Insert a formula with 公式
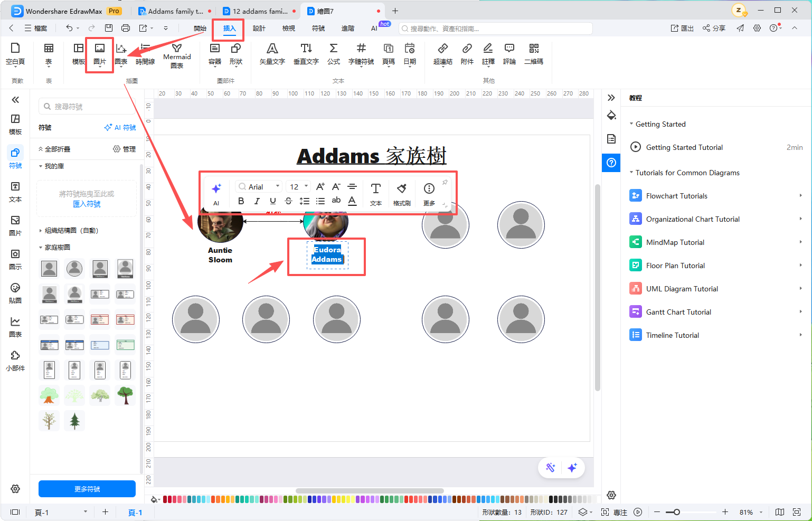Viewport: 812px width, 521px height. (x=334, y=54)
